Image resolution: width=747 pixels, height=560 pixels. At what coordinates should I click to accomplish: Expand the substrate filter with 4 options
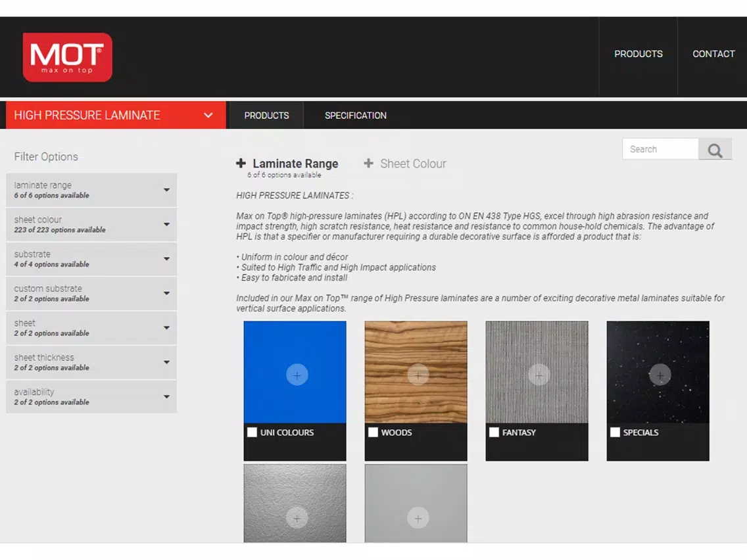pos(91,259)
